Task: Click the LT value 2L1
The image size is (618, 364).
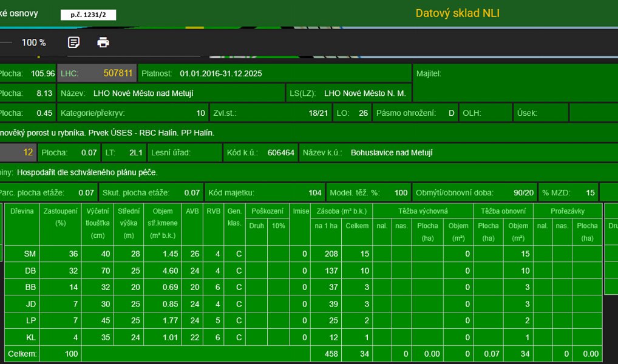Action: point(136,153)
